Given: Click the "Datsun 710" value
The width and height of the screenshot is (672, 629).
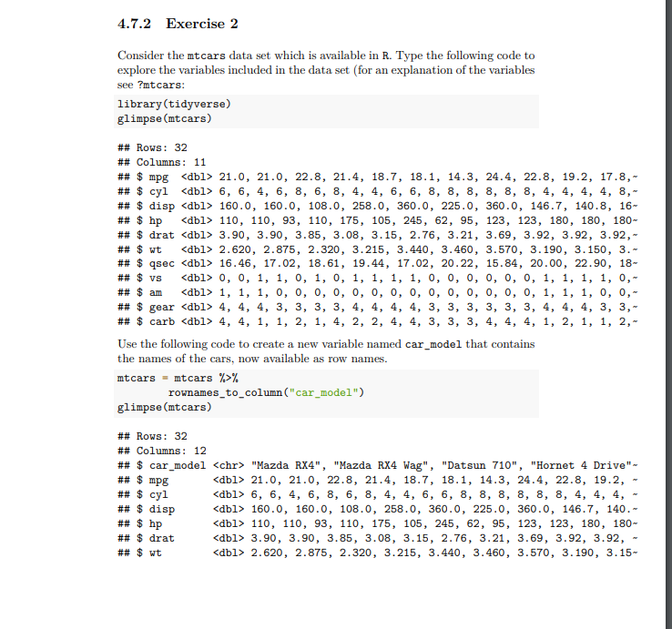Looking at the screenshot, I should pos(479,465).
